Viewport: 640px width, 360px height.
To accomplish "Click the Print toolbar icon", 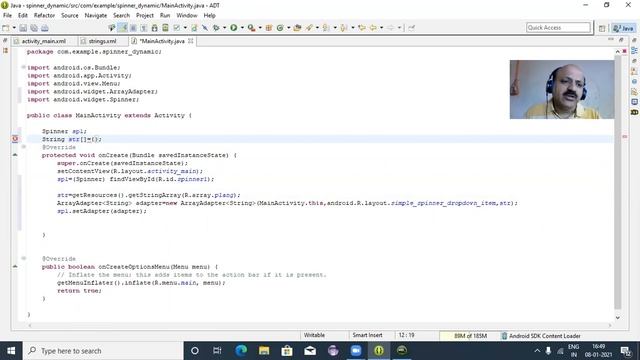I will (44, 28).
